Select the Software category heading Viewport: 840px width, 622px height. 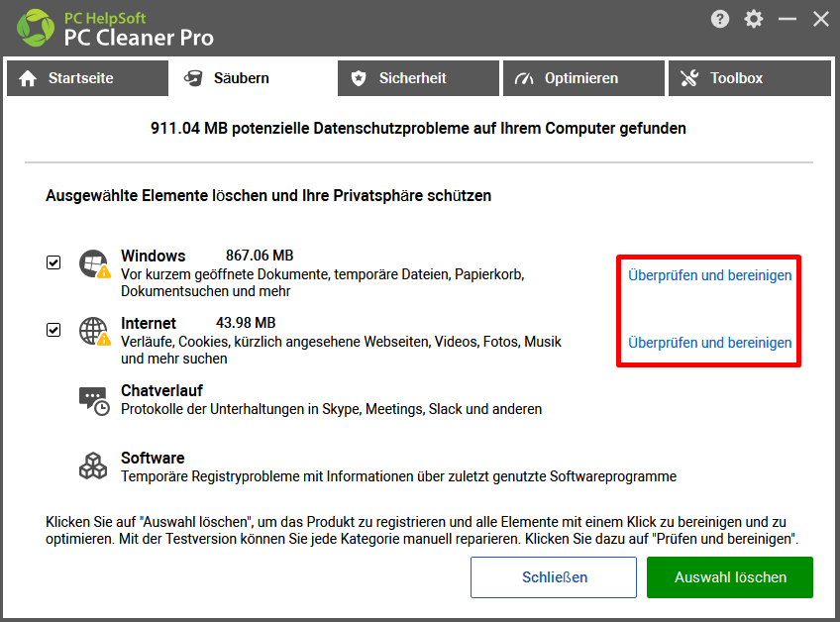[153, 458]
